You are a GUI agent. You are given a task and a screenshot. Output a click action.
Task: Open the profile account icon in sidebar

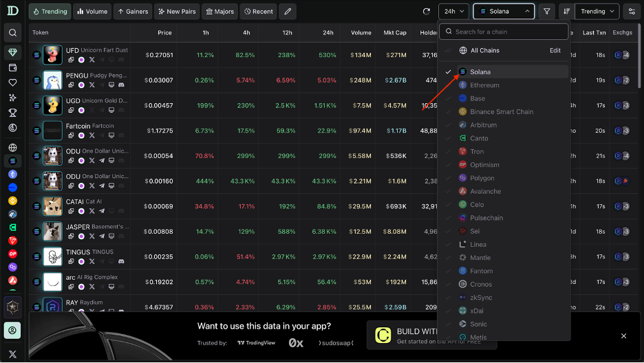(x=13, y=330)
